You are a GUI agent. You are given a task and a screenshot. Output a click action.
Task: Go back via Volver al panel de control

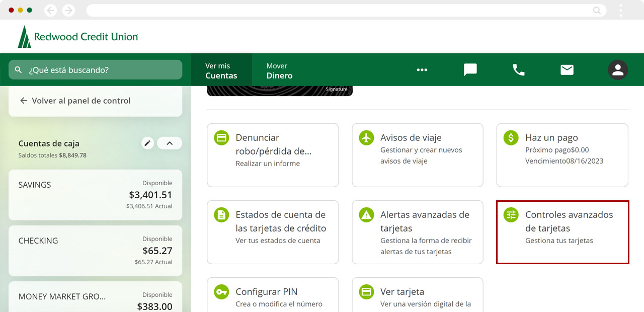(x=75, y=101)
